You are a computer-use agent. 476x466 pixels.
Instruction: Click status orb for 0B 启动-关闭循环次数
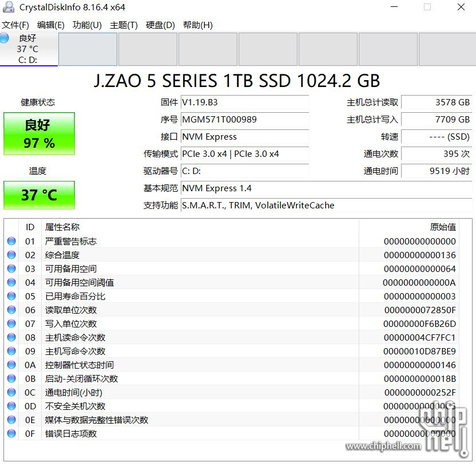(11, 378)
